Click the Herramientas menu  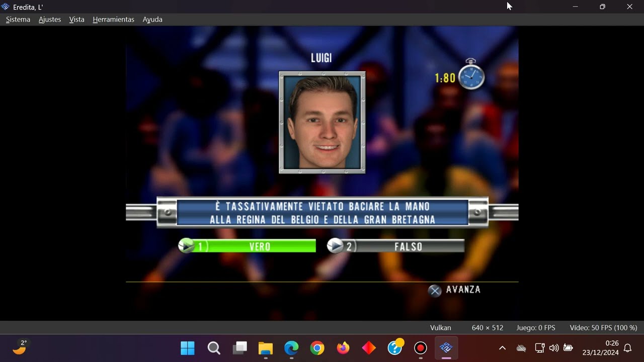coord(113,20)
